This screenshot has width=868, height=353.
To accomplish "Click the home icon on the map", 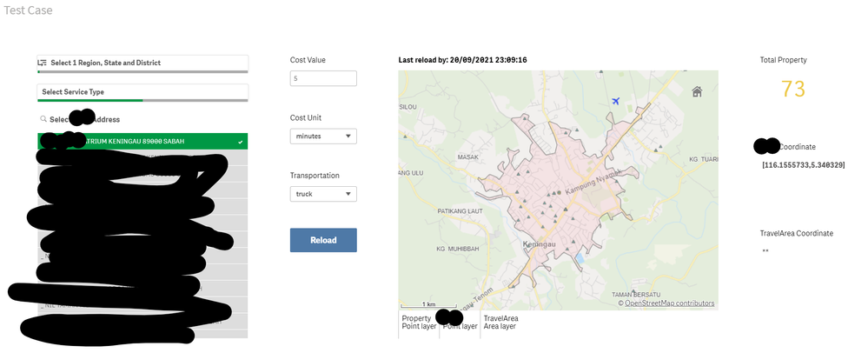I will coord(697,92).
